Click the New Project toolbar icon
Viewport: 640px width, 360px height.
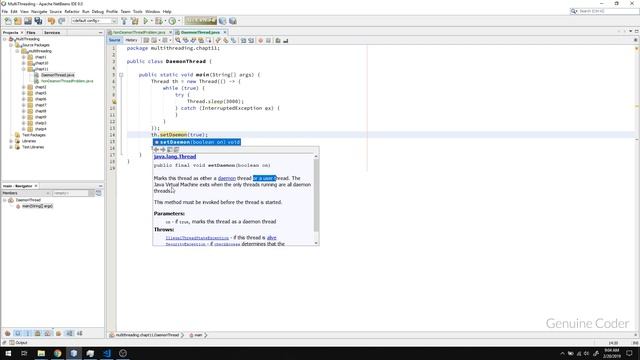pyautogui.click(x=18, y=21)
